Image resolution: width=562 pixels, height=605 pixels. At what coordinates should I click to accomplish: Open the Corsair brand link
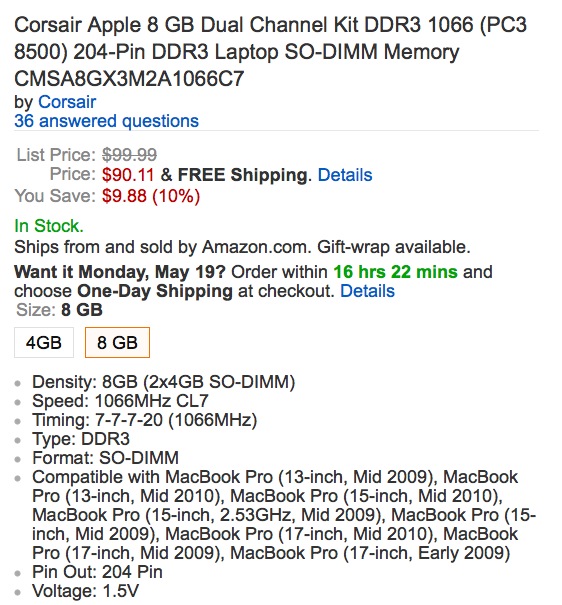pyautogui.click(x=67, y=102)
